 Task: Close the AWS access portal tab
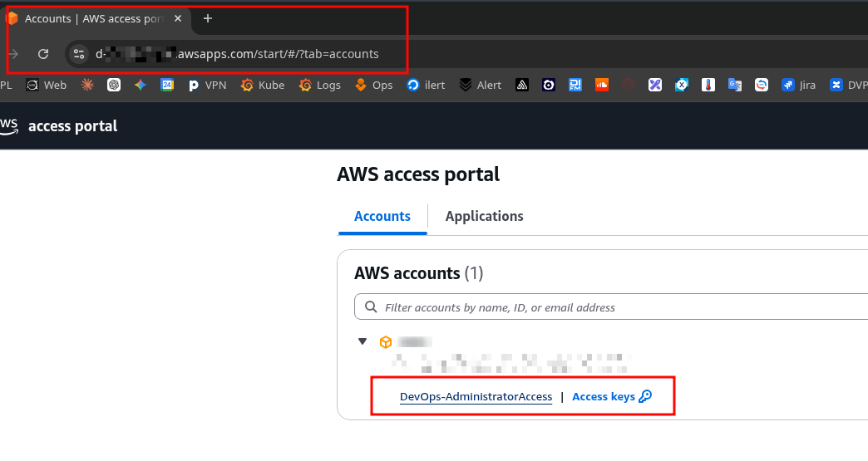[x=178, y=18]
